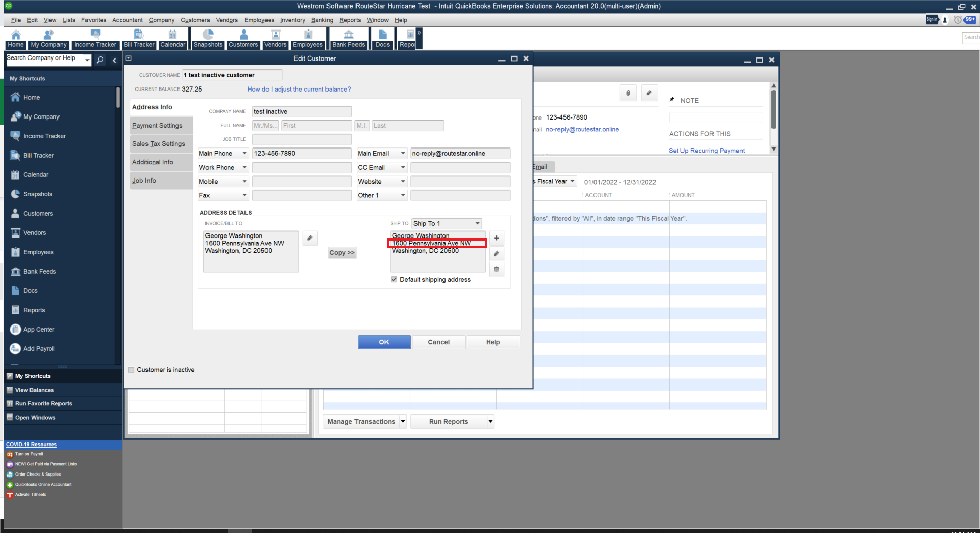This screenshot has height=533, width=980.
Task: Open Fiscal Year date filter dropdown
Action: coord(573,182)
